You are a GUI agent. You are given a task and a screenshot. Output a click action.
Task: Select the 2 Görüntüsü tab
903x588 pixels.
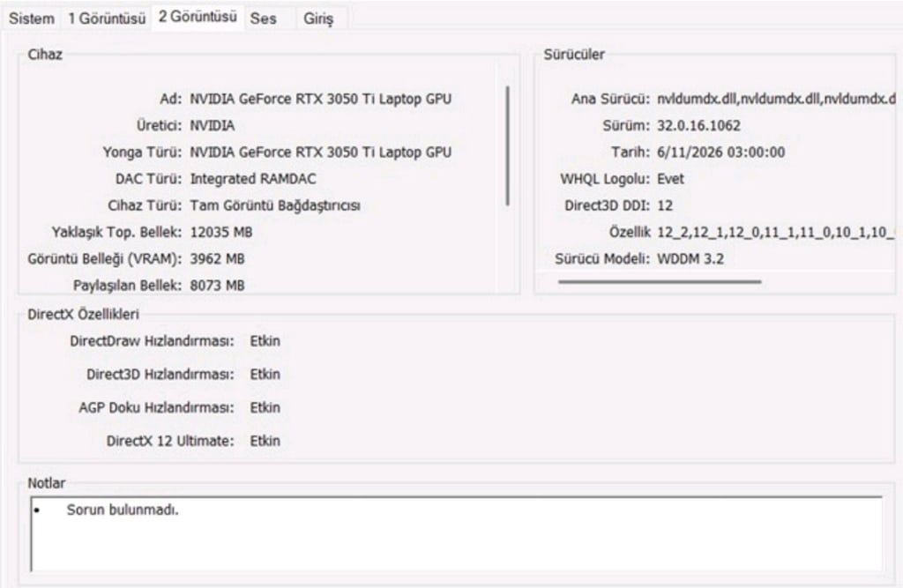point(198,17)
